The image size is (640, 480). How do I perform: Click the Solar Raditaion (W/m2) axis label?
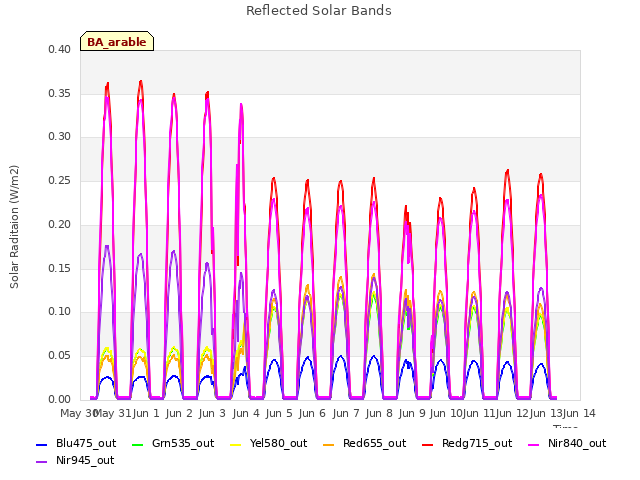[x=14, y=227]
